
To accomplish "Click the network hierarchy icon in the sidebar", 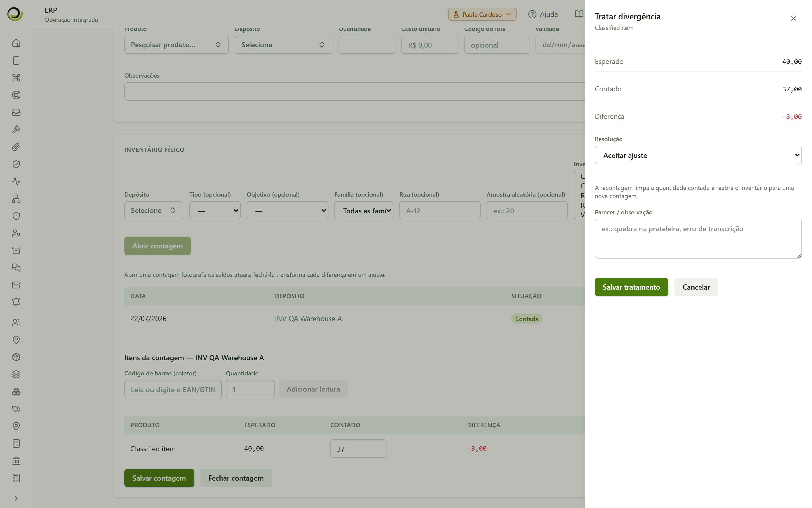I will (16, 199).
